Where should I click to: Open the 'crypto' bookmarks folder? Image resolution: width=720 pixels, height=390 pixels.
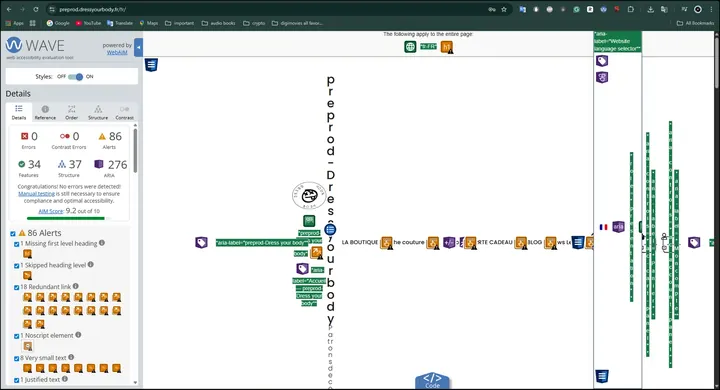254,23
